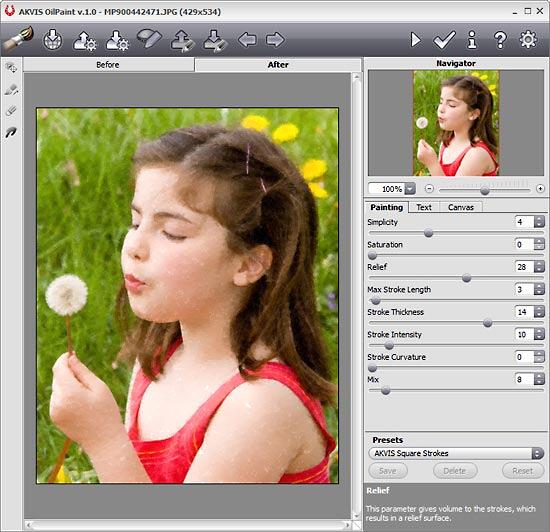
Task: Expand the AKVIS Square Strokes presets list
Action: pos(537,453)
